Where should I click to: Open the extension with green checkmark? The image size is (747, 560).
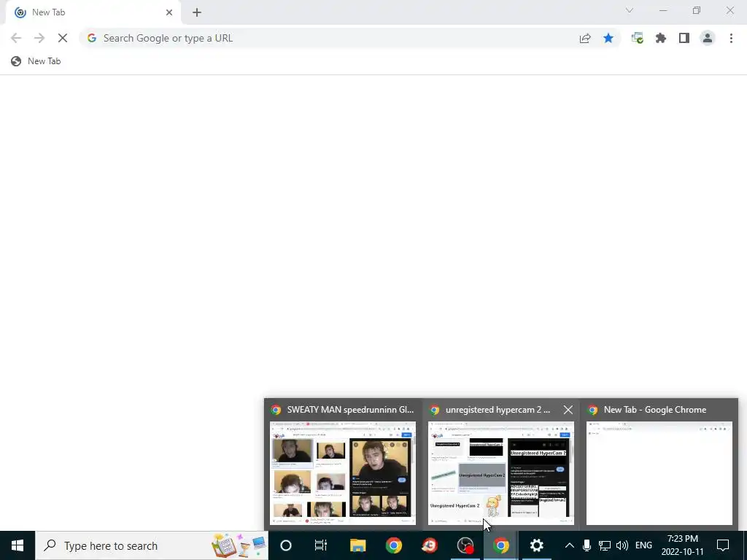(638, 38)
